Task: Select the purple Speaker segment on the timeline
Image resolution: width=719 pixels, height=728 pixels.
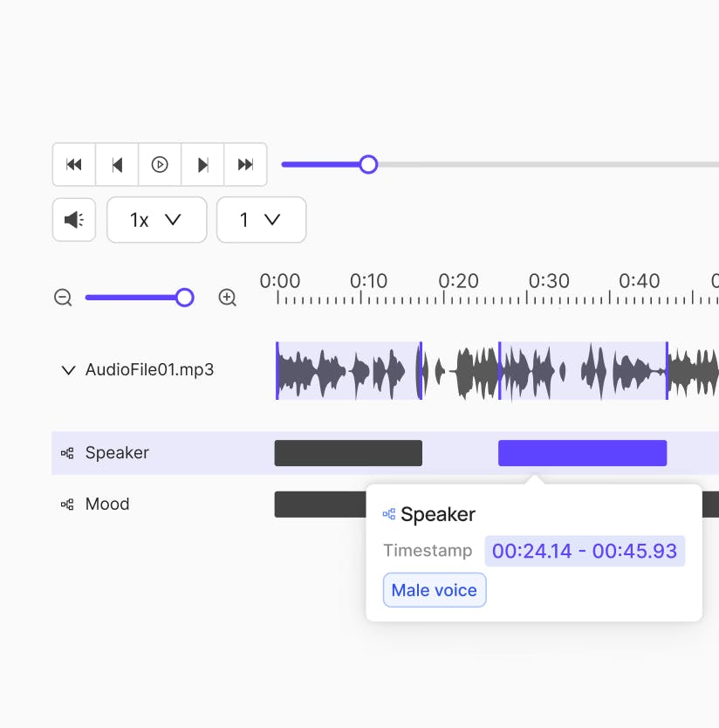Action: coord(581,452)
